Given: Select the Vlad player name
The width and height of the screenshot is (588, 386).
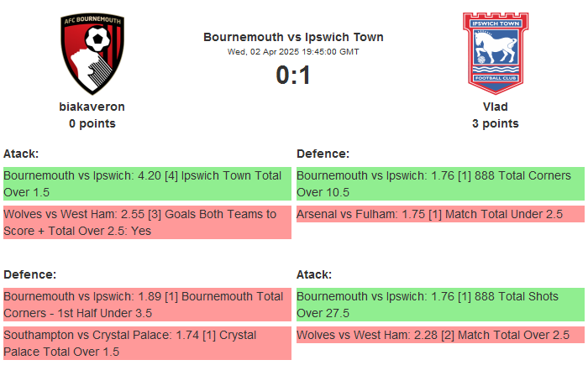Looking at the screenshot, I should 495,107.
